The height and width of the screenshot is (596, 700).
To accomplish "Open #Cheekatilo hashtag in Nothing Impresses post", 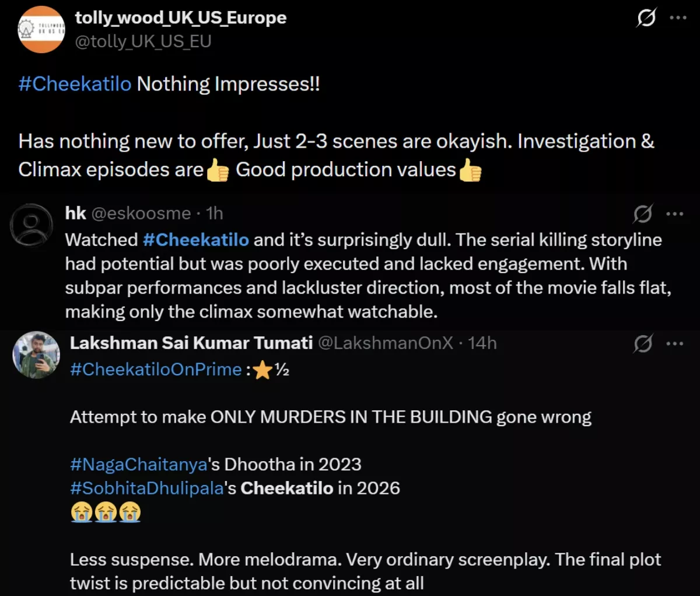I will tap(75, 84).
